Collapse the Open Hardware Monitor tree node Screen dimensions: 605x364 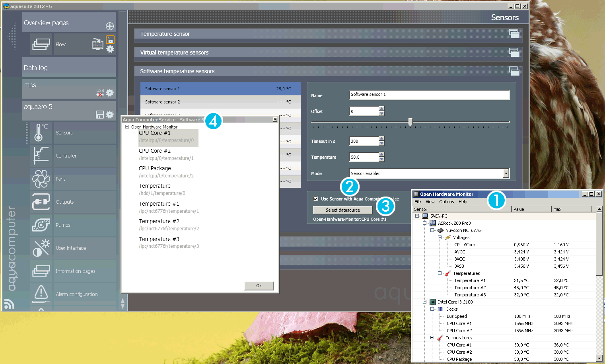(x=127, y=127)
